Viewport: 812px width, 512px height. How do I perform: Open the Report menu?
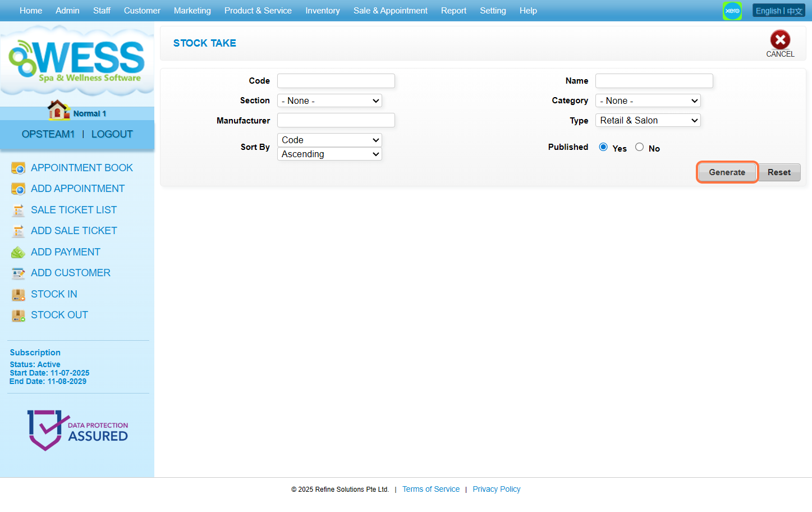point(453,11)
